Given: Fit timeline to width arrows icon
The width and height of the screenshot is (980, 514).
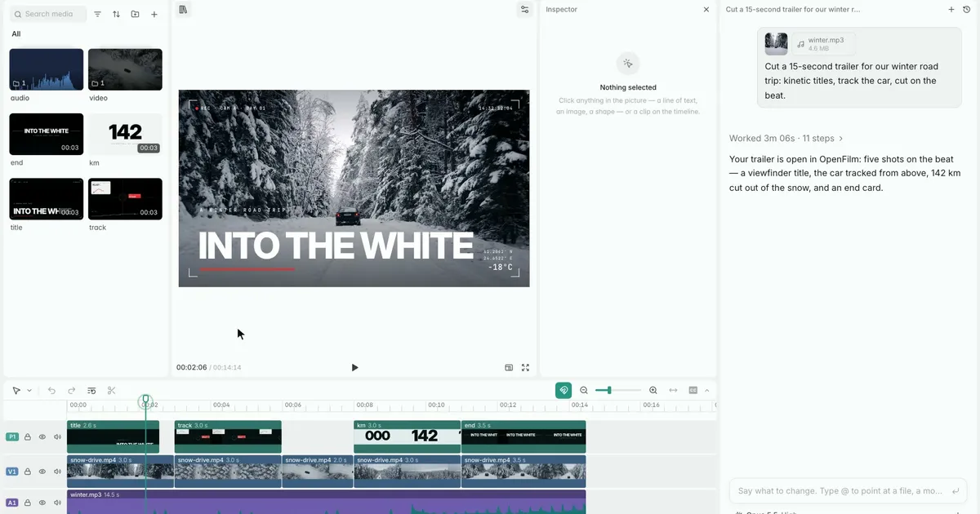Looking at the screenshot, I should coord(674,391).
